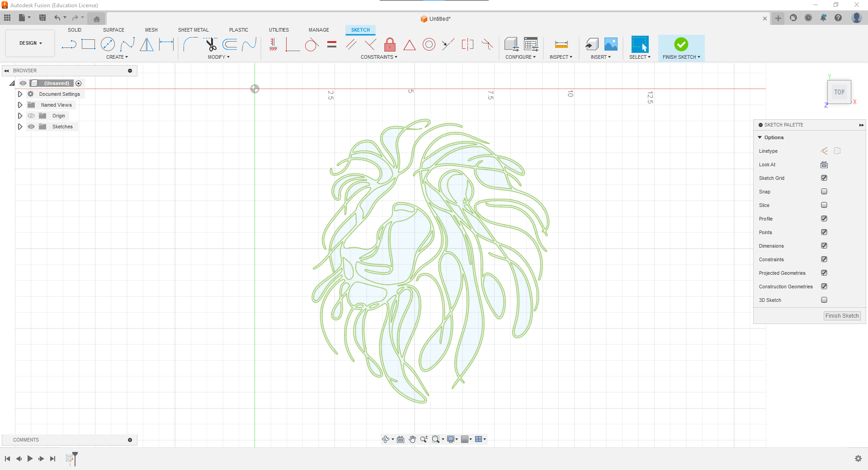Toggle the Projected Geometries checkbox

[824, 273]
